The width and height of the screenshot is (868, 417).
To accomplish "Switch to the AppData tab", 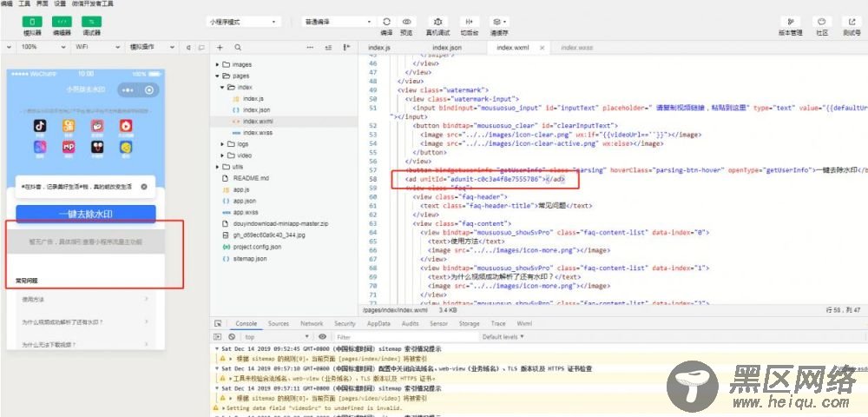I will [x=378, y=323].
